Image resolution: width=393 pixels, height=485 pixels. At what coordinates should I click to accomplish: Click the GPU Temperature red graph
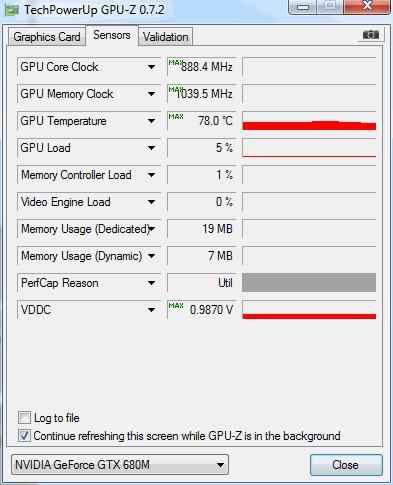[309, 121]
